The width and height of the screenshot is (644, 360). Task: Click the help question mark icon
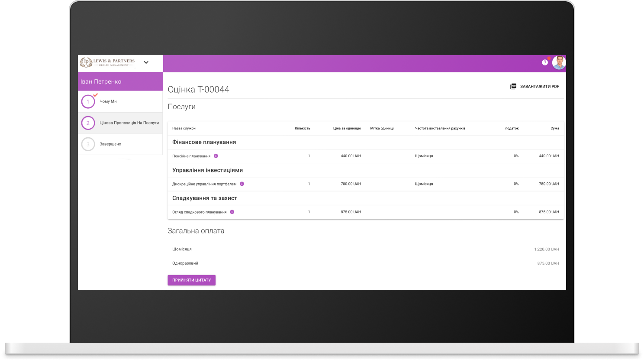point(544,62)
